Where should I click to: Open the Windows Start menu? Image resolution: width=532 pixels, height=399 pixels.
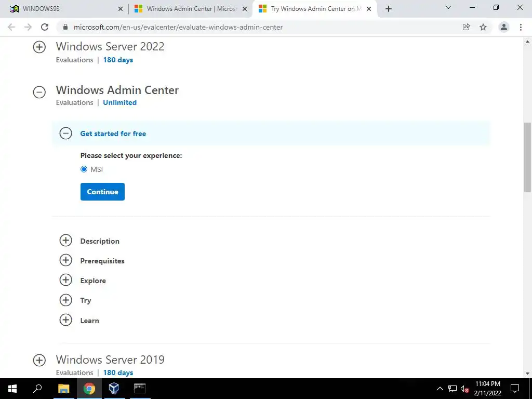tap(12, 389)
